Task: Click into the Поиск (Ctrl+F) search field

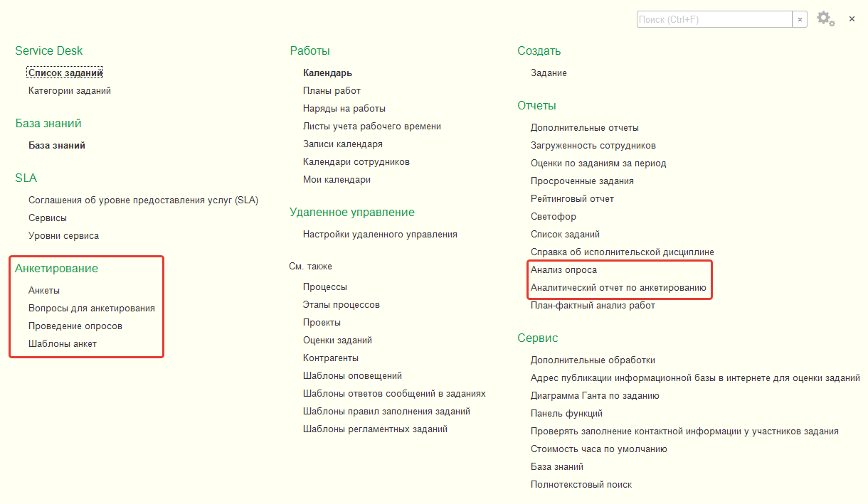Action: pyautogui.click(x=714, y=20)
